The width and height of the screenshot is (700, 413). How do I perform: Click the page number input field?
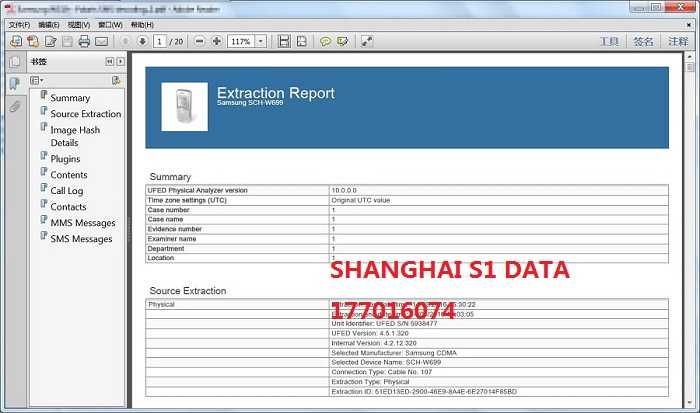[x=159, y=41]
